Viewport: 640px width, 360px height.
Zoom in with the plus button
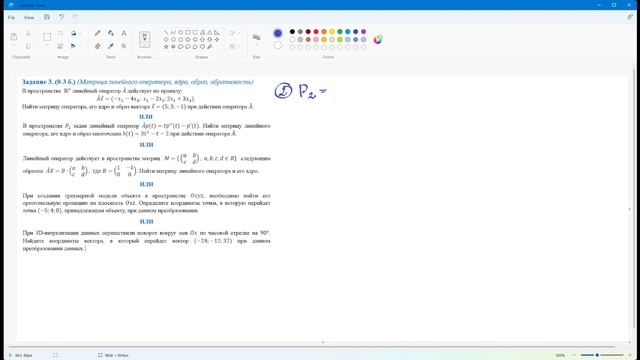630,355
